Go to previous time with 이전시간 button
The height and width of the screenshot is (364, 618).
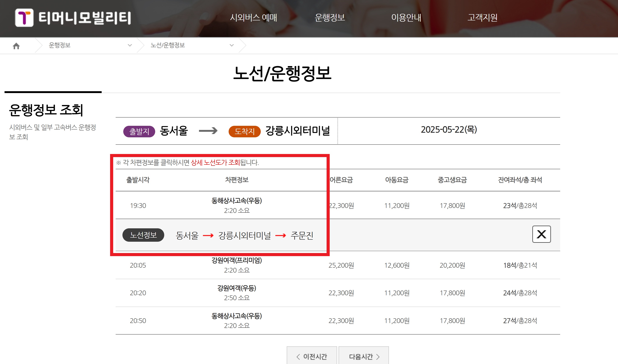312,356
